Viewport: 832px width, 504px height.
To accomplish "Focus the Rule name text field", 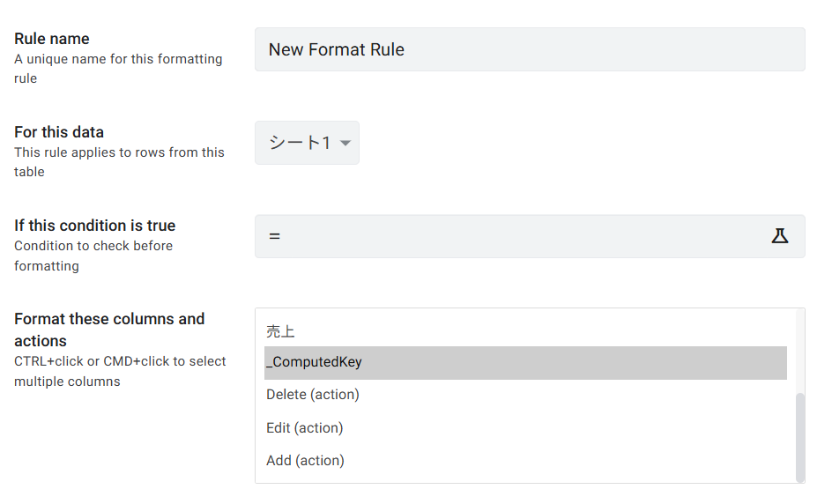I will click(529, 49).
